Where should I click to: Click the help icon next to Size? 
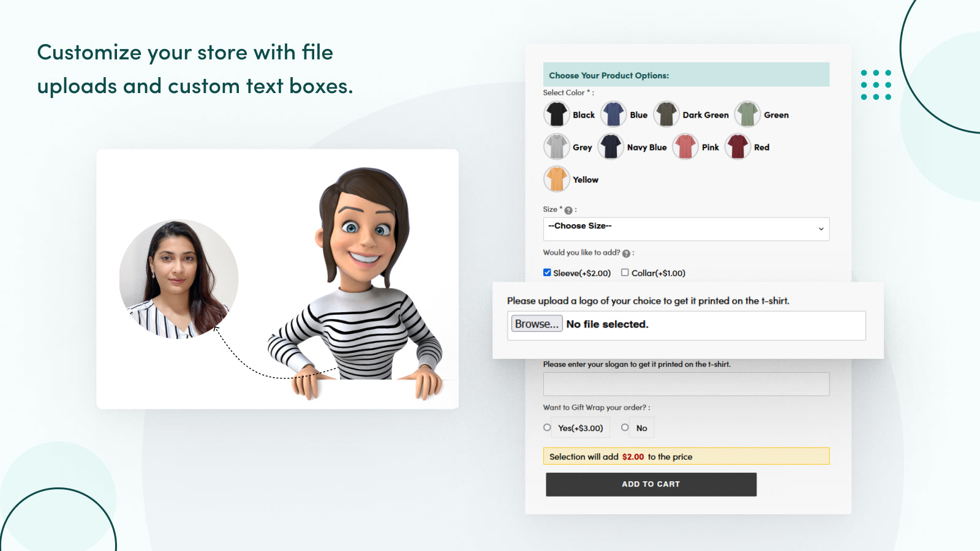pyautogui.click(x=568, y=210)
